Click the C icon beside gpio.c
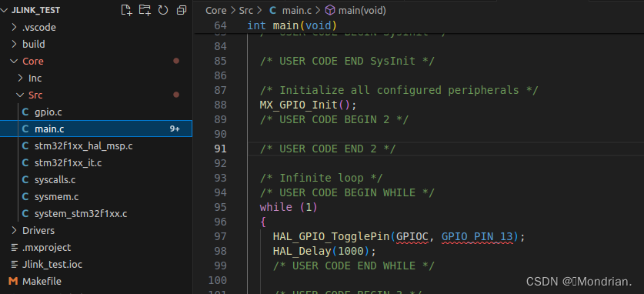This screenshot has height=294, width=644. [25, 112]
